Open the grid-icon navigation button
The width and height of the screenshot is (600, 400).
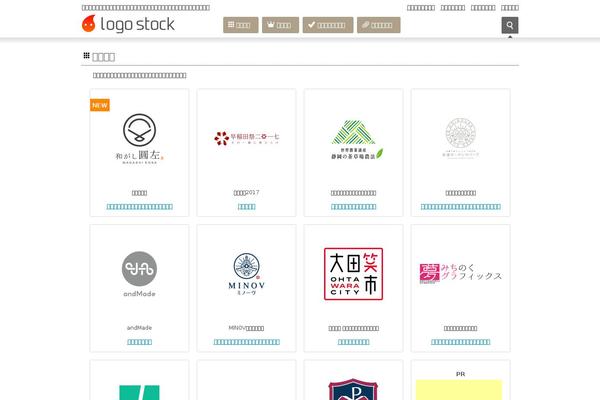point(241,25)
